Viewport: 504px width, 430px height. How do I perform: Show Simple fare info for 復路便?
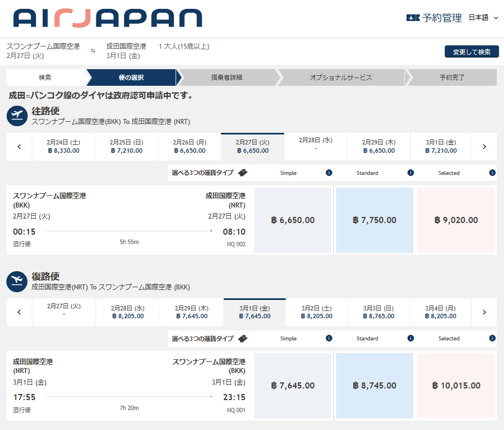(329, 338)
